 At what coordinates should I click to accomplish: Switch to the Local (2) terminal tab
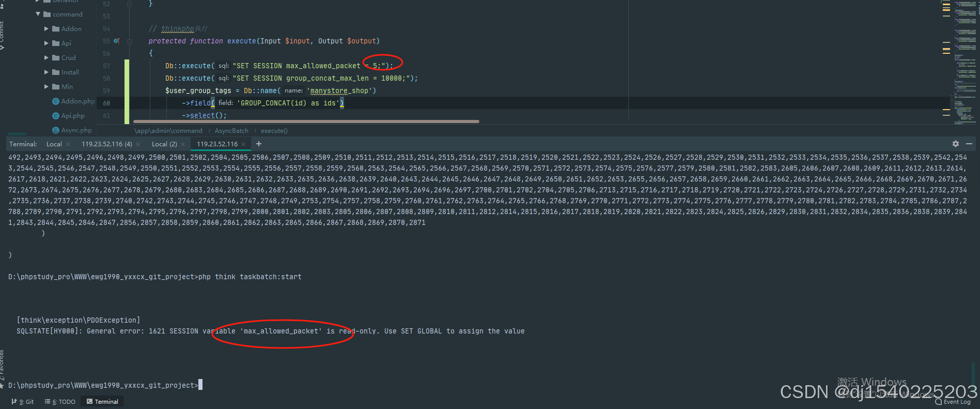pyautogui.click(x=164, y=144)
